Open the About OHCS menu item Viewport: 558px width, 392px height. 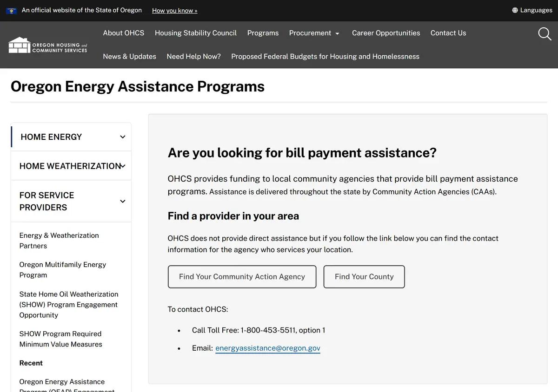[x=124, y=33]
